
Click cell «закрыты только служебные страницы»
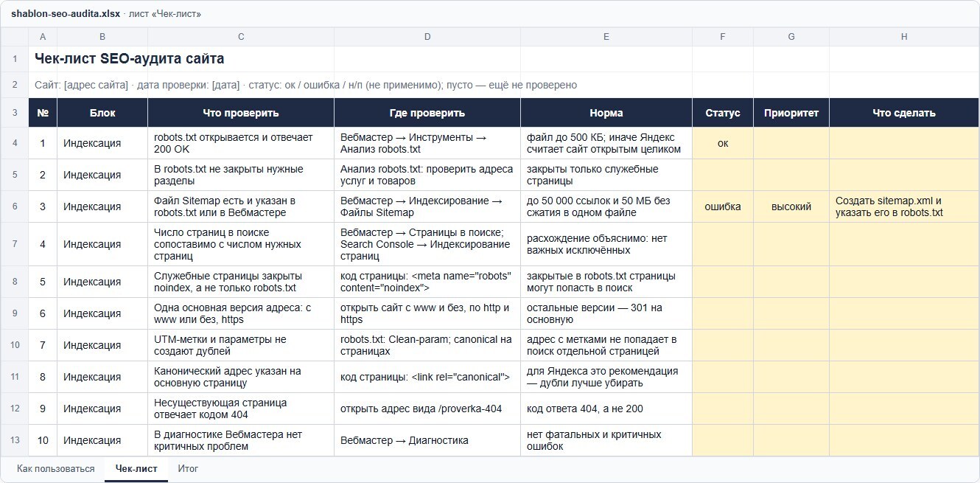click(606, 175)
